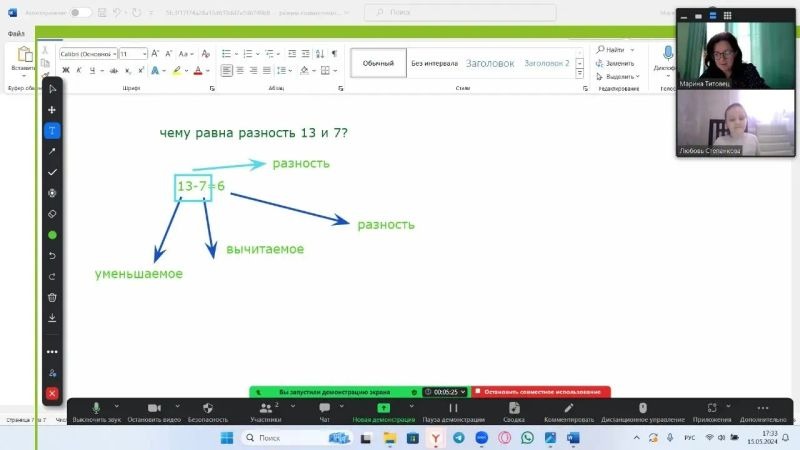Open the Чат panel in Zoom
Viewport: 800px width, 450px height.
(323, 412)
